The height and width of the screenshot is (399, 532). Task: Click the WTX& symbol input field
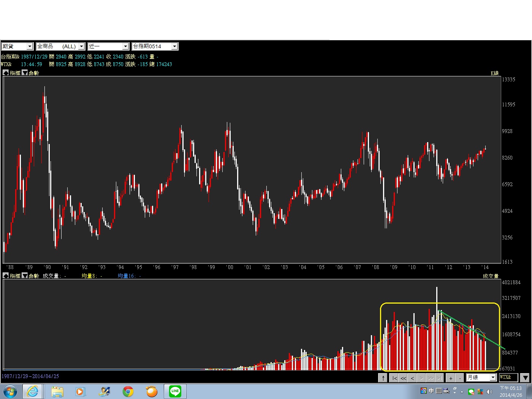point(508,377)
